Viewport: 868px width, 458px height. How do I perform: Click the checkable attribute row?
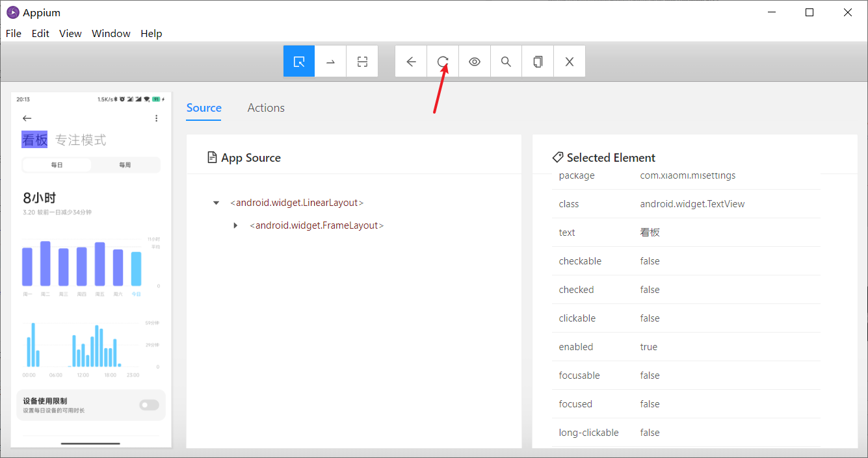point(686,261)
